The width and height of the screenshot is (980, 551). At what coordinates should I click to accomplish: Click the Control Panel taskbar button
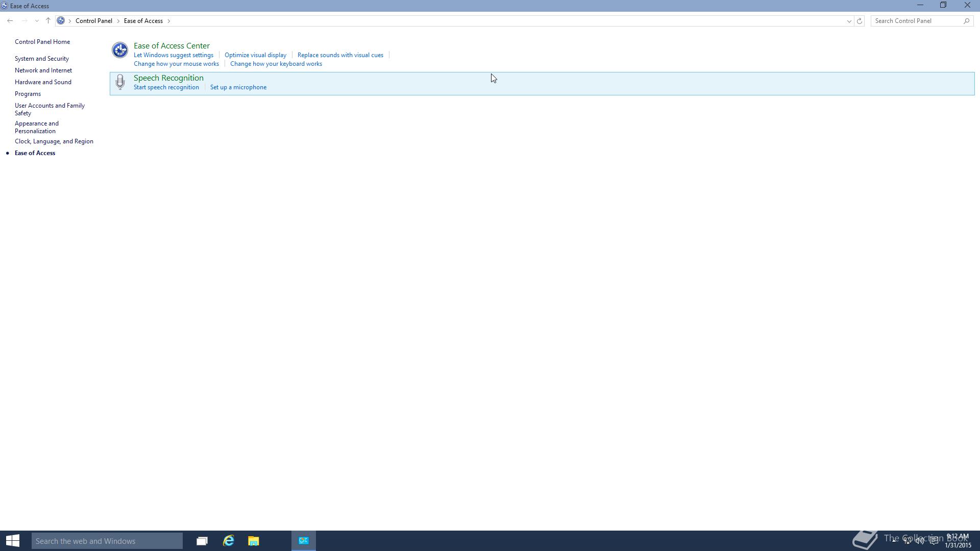(304, 541)
